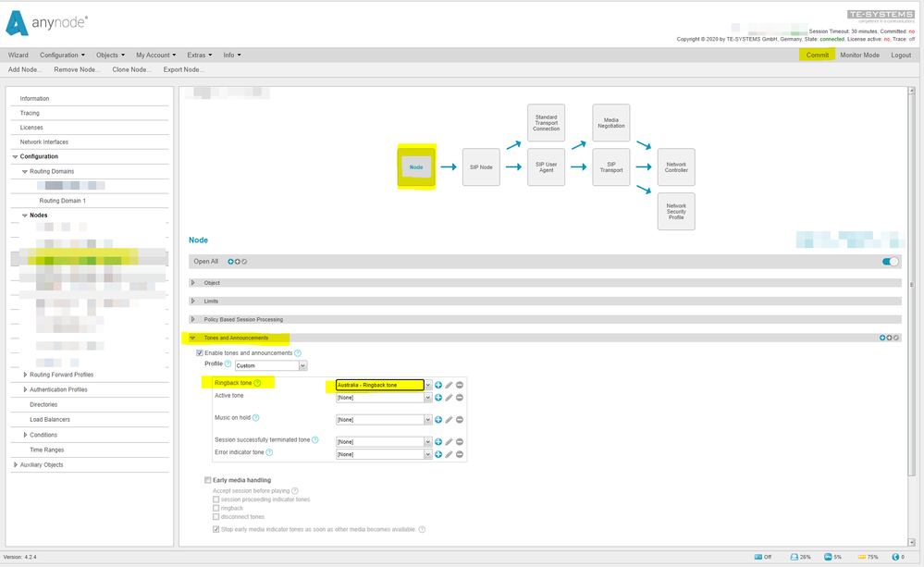Expand Routing Forward Profiles in tree
Screen dimensions: 924x567
(x=25, y=375)
